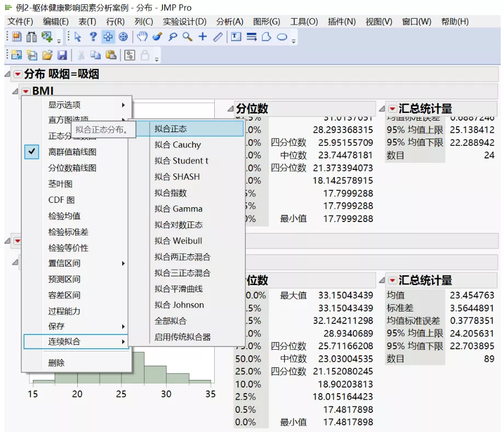Click the median value 23.74478181
Image resolution: width=504 pixels, height=432 pixels.
point(345,155)
